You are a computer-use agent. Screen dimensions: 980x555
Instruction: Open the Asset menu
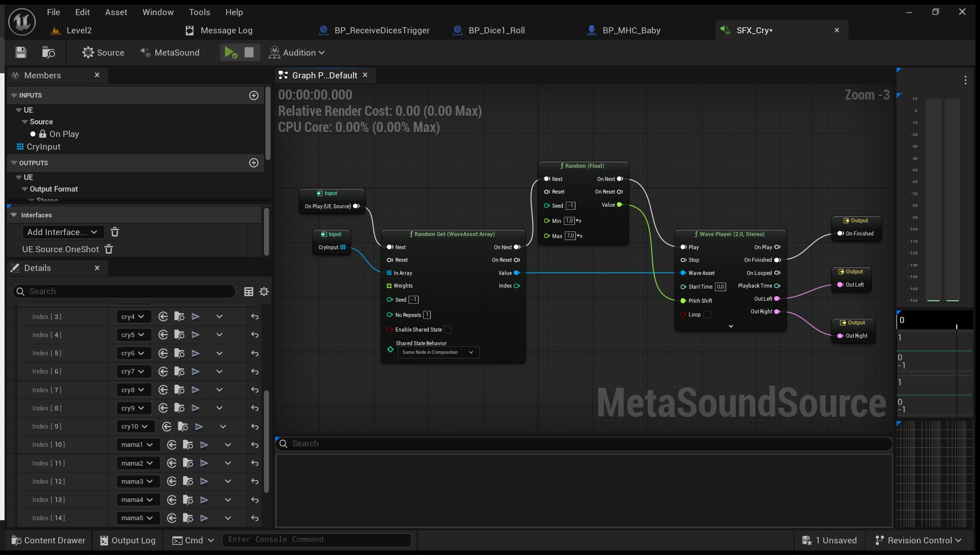click(x=116, y=12)
